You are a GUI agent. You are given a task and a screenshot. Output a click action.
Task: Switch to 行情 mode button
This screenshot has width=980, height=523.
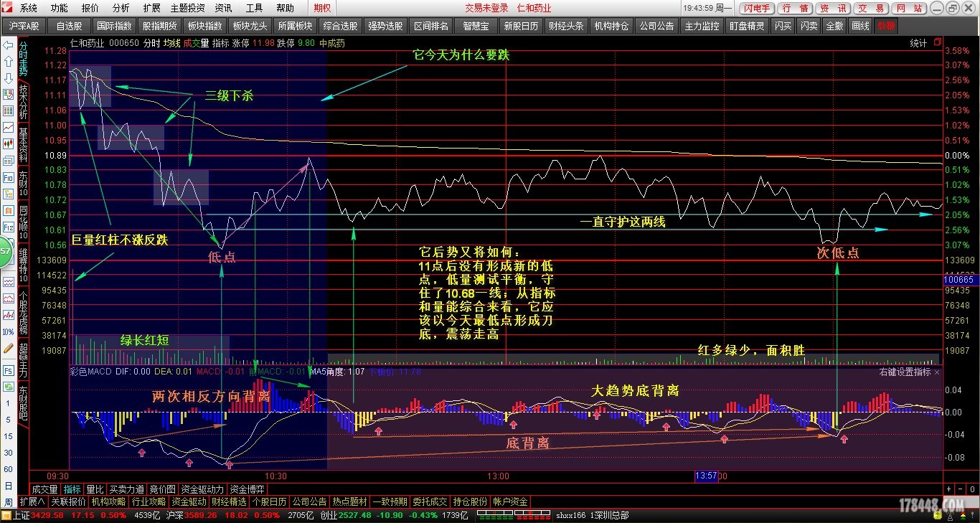pyautogui.click(x=795, y=8)
